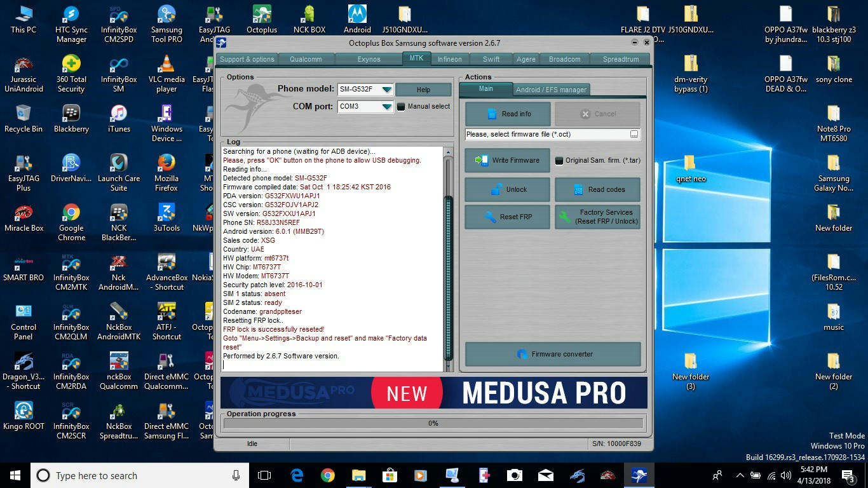
Task: Select the SMART BRO desktop icon
Action: coord(24,268)
